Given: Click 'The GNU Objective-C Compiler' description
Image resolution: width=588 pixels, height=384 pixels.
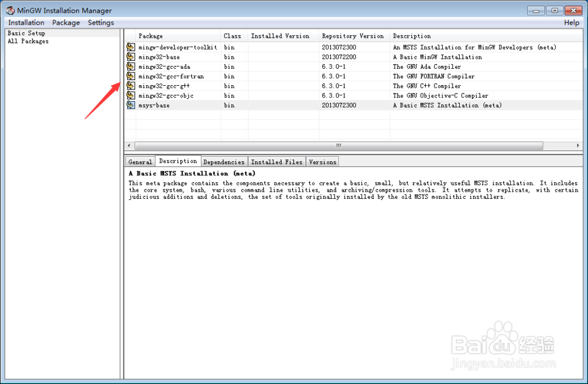Looking at the screenshot, I should tap(440, 96).
